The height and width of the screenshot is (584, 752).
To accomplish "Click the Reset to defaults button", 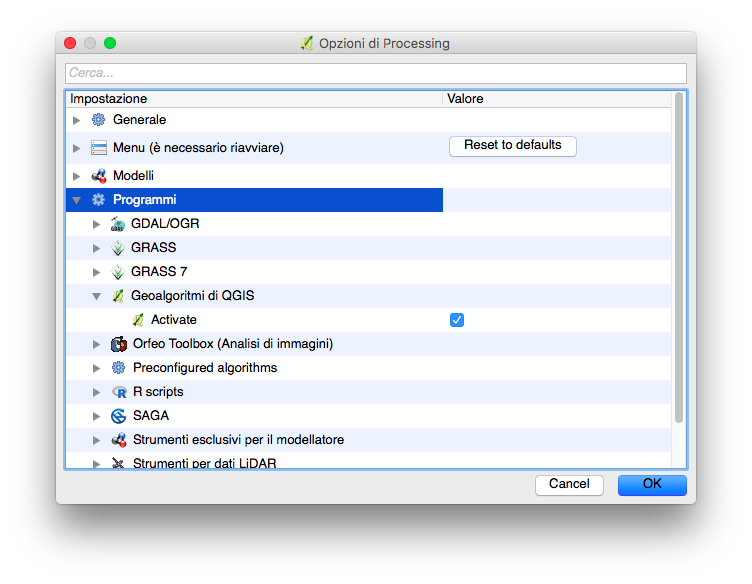I will (x=513, y=146).
